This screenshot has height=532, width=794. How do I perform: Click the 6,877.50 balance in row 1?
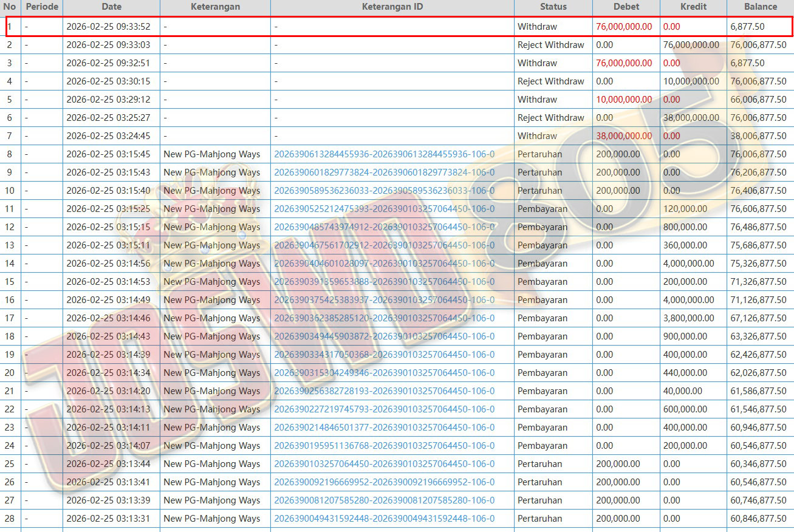(x=747, y=27)
